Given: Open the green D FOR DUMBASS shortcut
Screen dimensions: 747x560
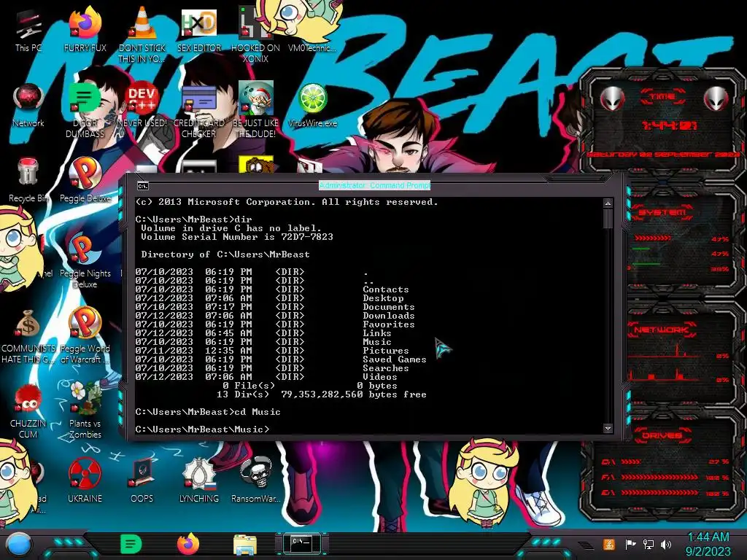Looking at the screenshot, I should [85, 109].
